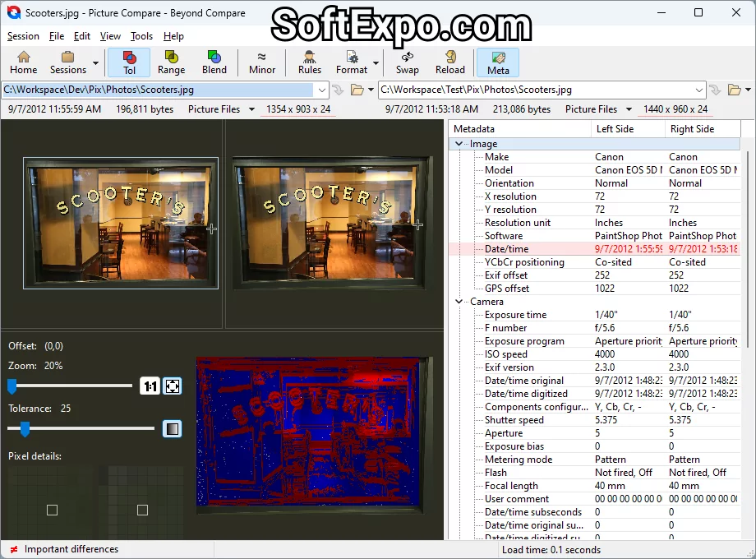This screenshot has width=756, height=559.
Task: Collapse the Camera metadata group
Action: coord(459,302)
